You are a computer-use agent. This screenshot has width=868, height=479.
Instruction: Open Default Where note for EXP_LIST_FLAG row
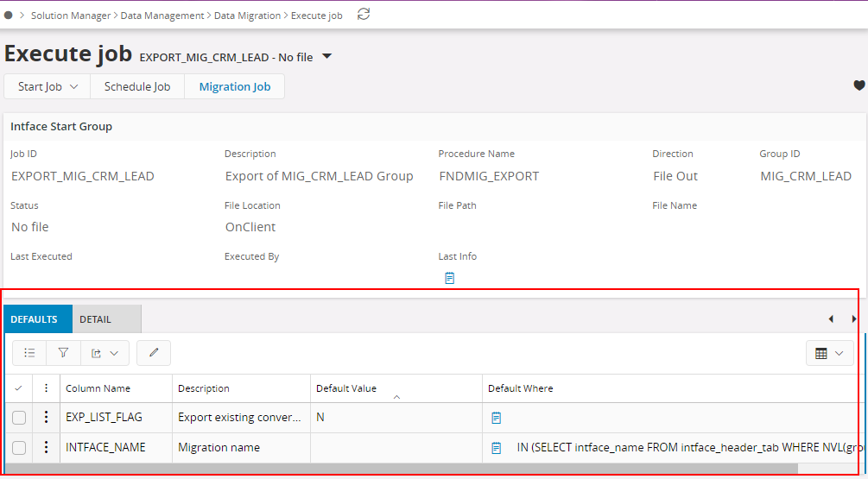point(496,418)
